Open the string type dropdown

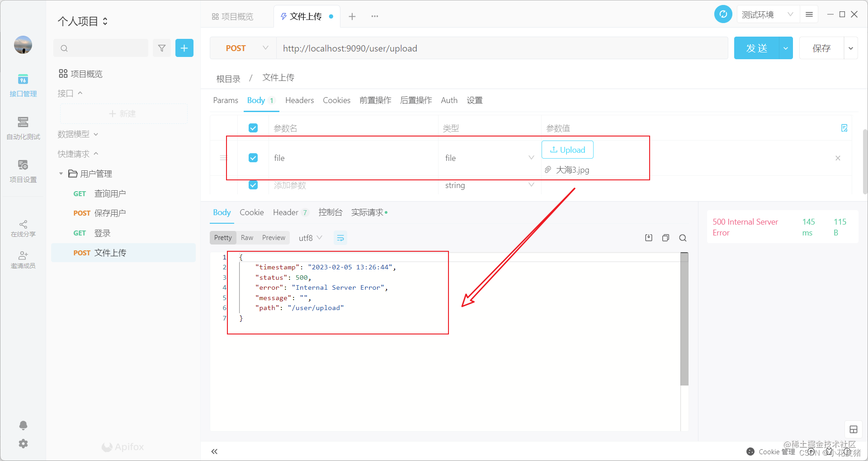click(490, 185)
